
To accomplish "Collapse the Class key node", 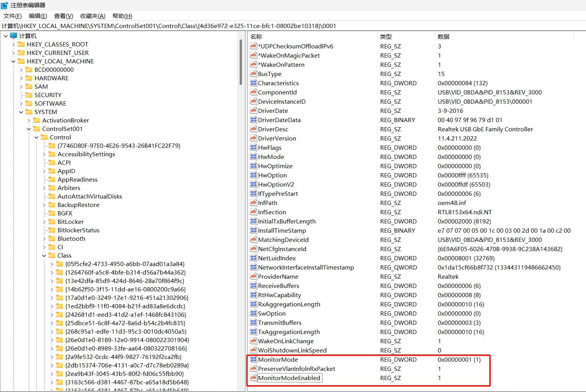I will point(44,256).
